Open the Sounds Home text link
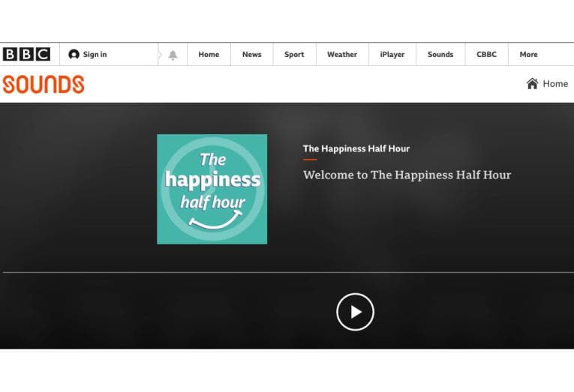The height and width of the screenshot is (392, 574). 555,84
